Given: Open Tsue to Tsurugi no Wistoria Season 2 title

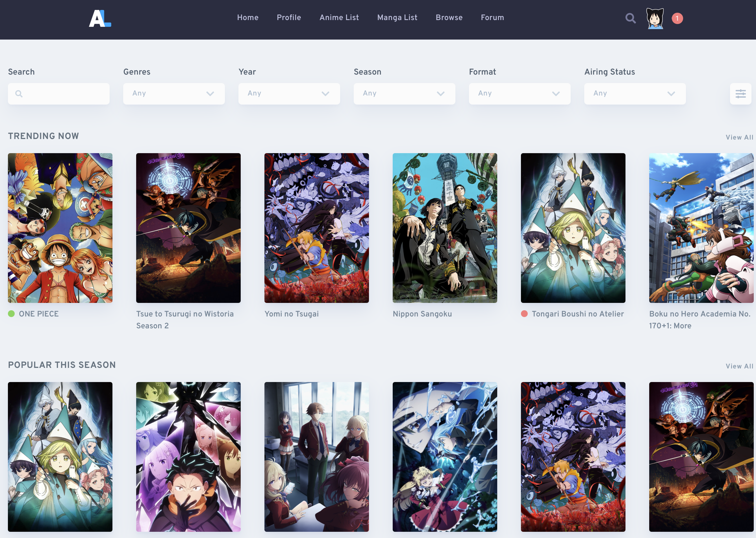Looking at the screenshot, I should (x=185, y=320).
